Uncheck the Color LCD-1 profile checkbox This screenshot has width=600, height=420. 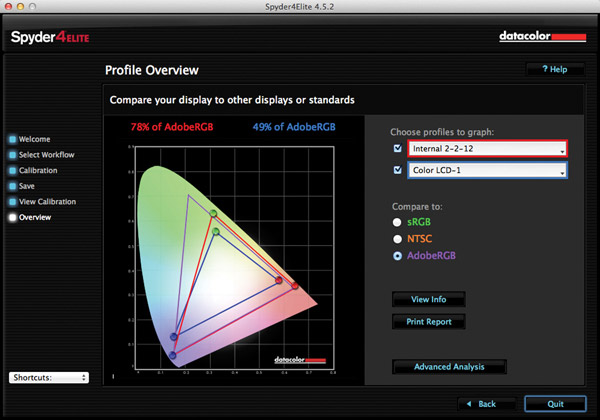pyautogui.click(x=398, y=170)
